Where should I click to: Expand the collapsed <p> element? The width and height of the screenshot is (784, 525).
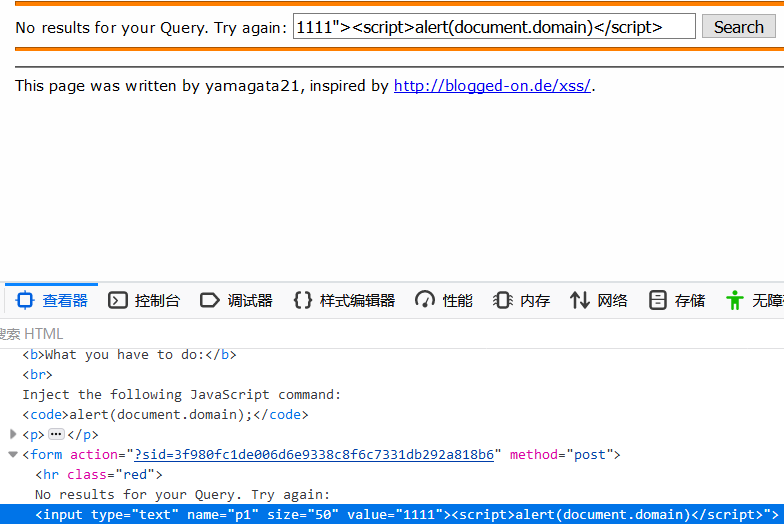[14, 434]
